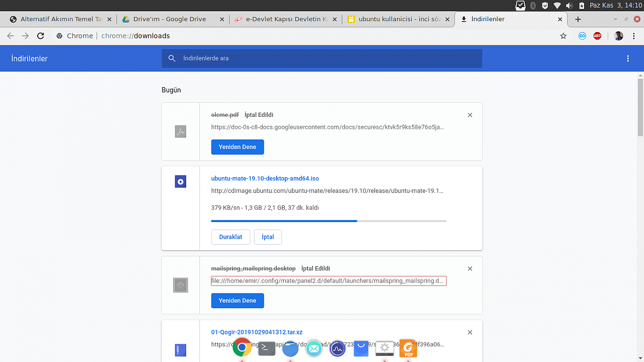This screenshot has height=362, width=644.
Task: Click the chrome://downloads address bar
Action: coord(327,36)
